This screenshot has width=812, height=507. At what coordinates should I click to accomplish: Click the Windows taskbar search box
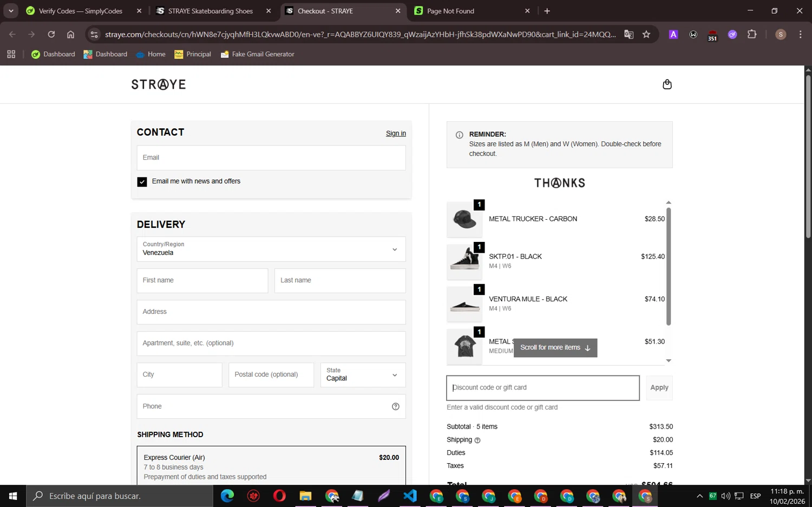[x=120, y=496]
